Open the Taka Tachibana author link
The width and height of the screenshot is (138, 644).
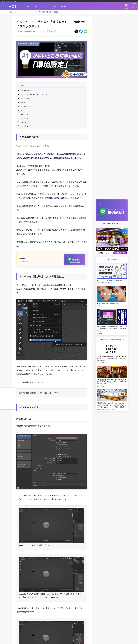point(38,146)
